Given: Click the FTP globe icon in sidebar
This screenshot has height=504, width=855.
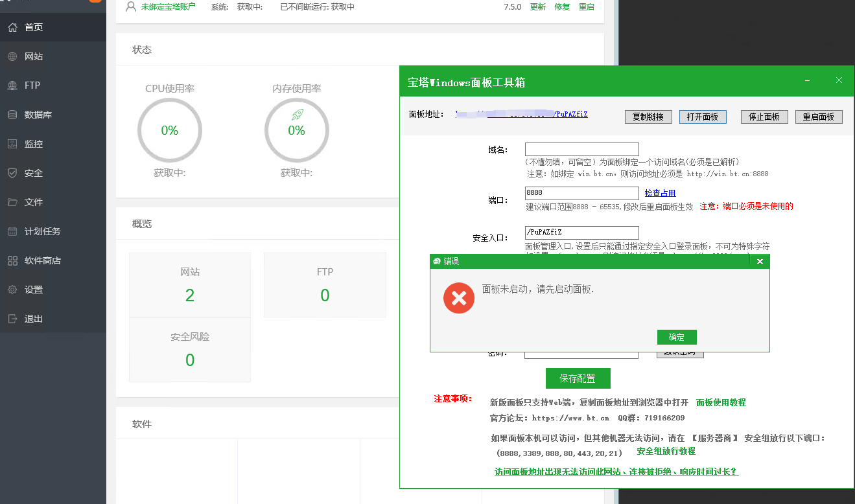Looking at the screenshot, I should pyautogui.click(x=12, y=86).
